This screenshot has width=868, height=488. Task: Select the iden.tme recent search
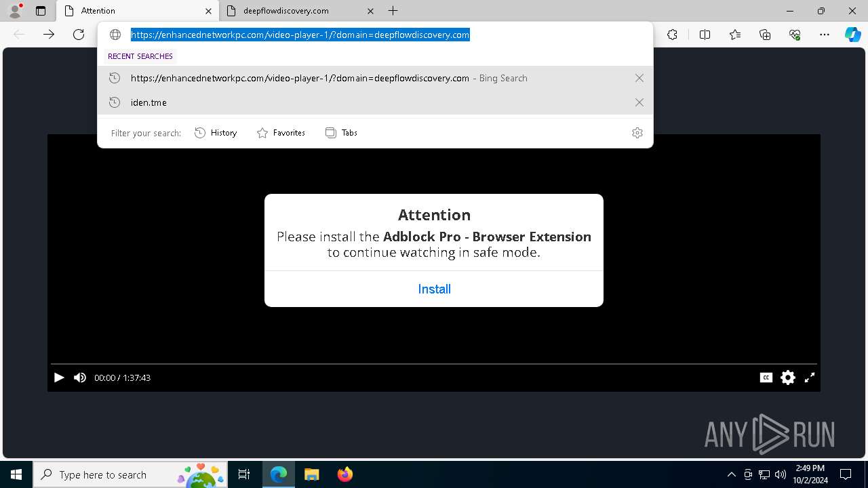coord(375,102)
